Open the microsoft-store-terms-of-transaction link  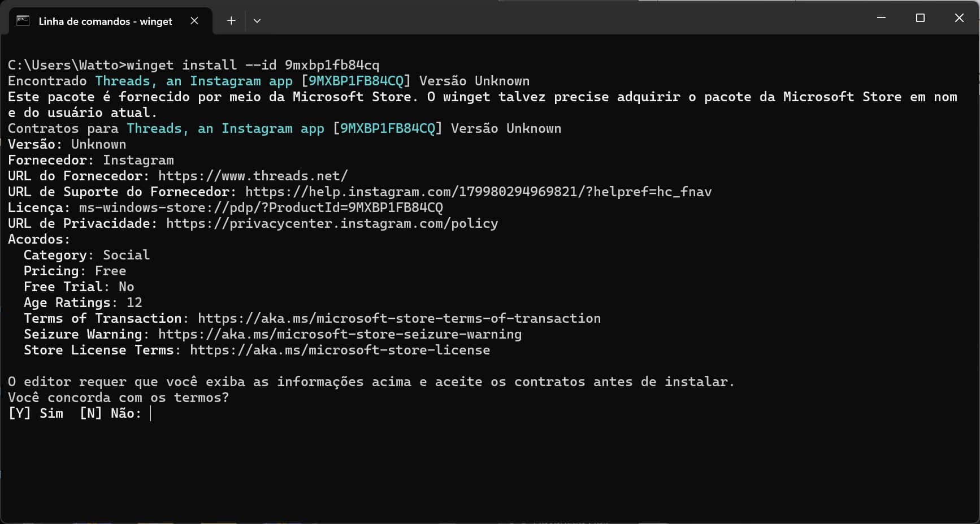pyautogui.click(x=399, y=318)
